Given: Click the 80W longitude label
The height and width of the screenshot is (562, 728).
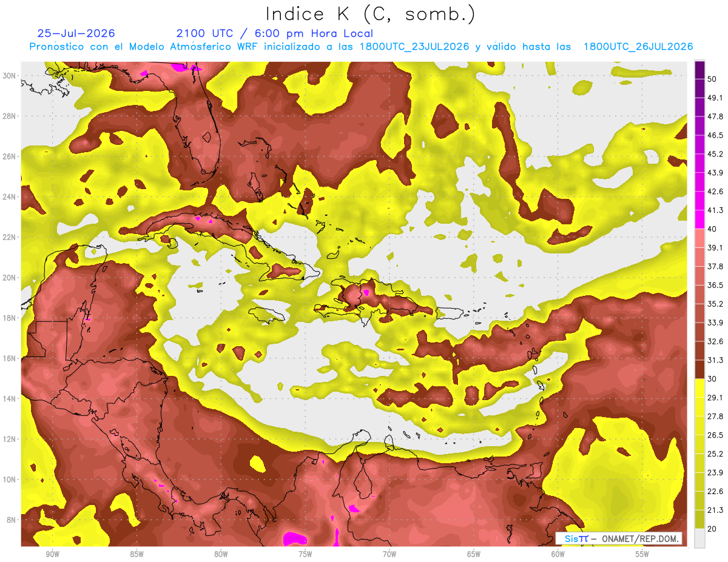Looking at the screenshot, I should [x=221, y=554].
